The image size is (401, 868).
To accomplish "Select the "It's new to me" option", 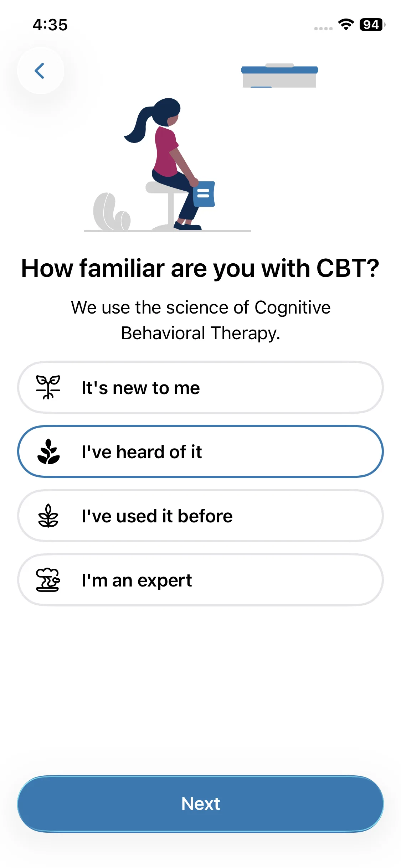I will click(200, 387).
